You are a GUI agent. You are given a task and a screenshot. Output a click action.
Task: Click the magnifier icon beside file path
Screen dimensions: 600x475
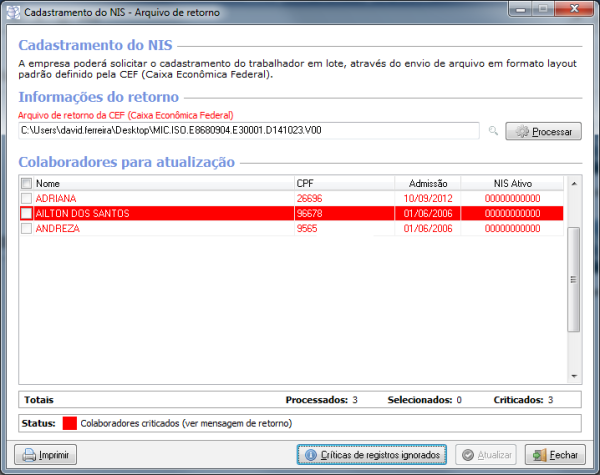coord(493,131)
